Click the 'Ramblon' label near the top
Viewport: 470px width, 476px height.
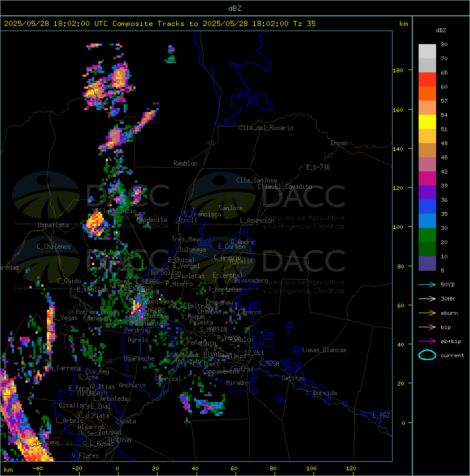185,163
